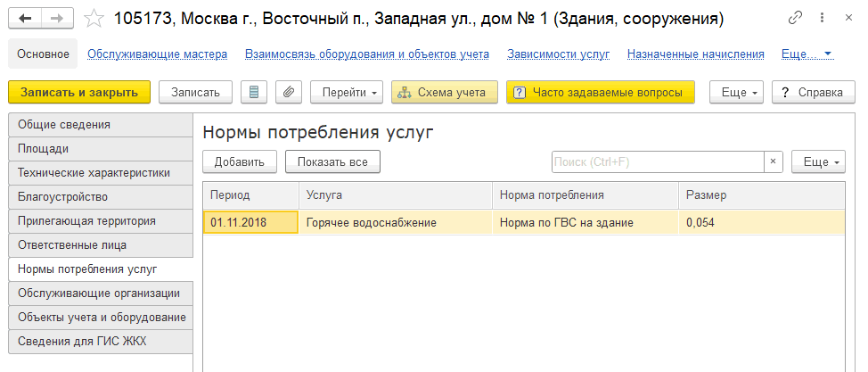The width and height of the screenshot is (868, 372).
Task: Switch to the Основное tab
Action: (x=43, y=54)
